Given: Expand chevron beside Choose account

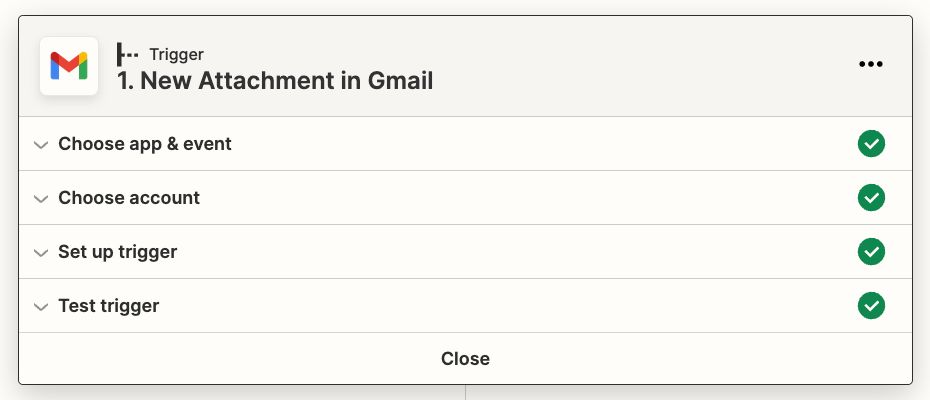Looking at the screenshot, I should [x=41, y=199].
